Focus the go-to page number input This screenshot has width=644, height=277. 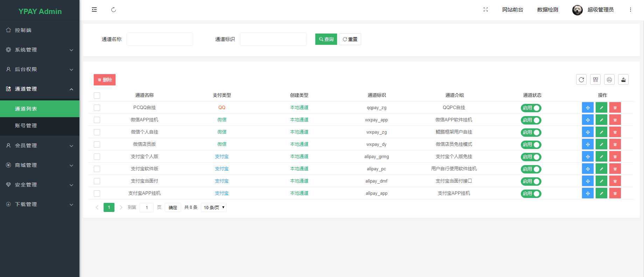click(x=147, y=207)
